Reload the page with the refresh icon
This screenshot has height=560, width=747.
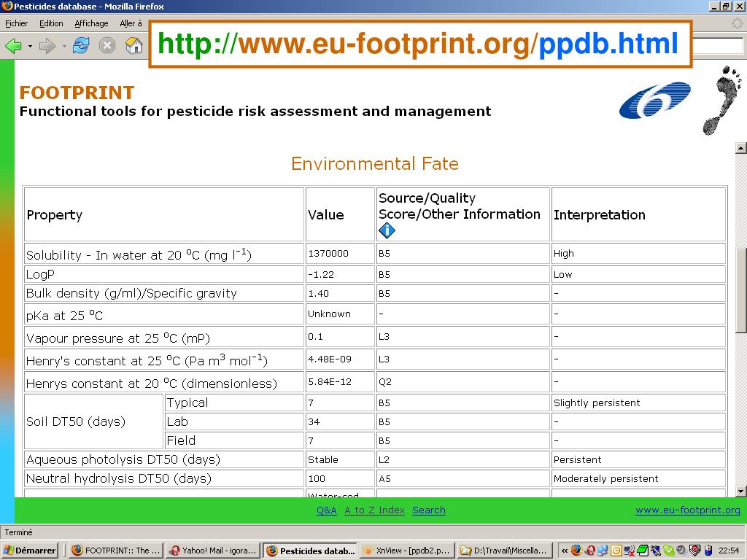point(81,46)
